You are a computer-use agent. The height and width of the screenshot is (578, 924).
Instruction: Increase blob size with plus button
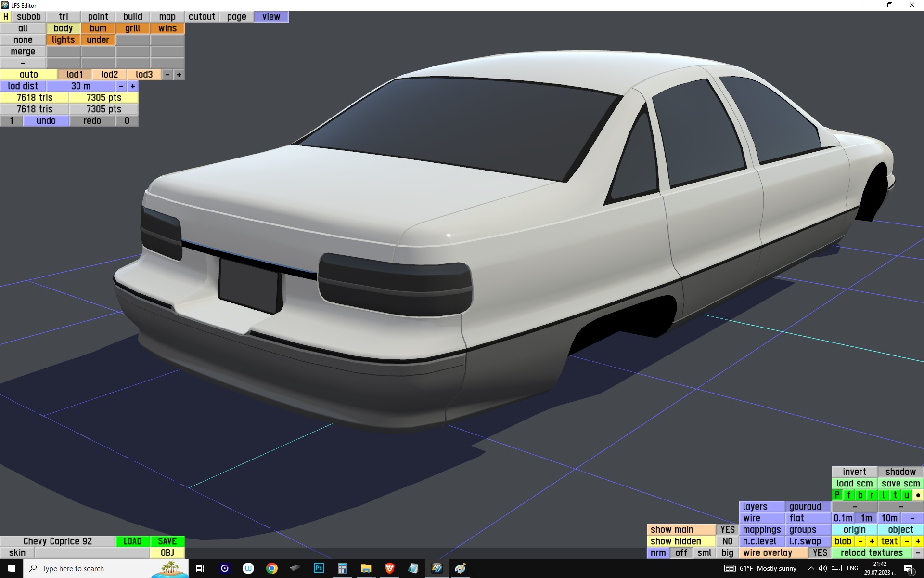(x=872, y=541)
